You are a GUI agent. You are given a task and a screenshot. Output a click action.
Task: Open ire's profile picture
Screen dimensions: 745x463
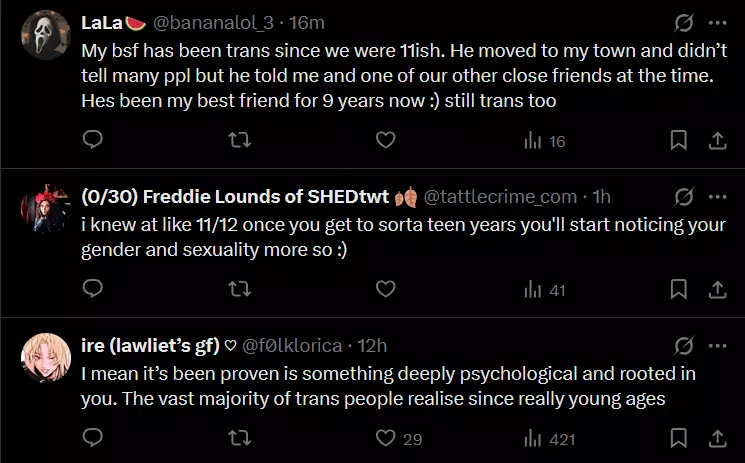coord(45,357)
